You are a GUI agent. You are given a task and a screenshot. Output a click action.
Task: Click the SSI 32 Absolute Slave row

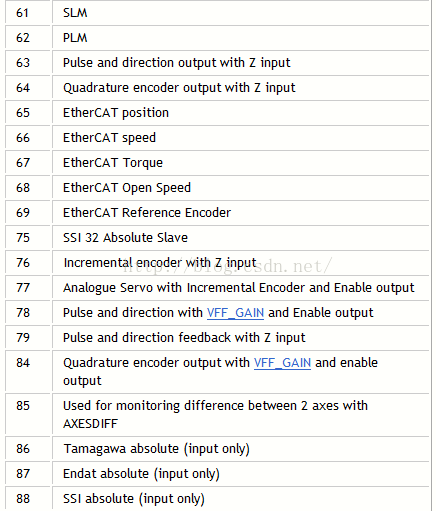tap(217, 238)
